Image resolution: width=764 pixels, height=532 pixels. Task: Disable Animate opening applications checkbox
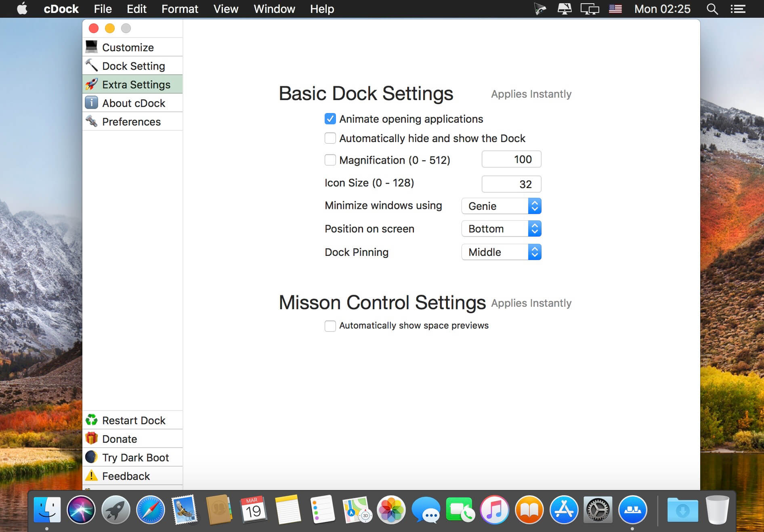pyautogui.click(x=330, y=119)
